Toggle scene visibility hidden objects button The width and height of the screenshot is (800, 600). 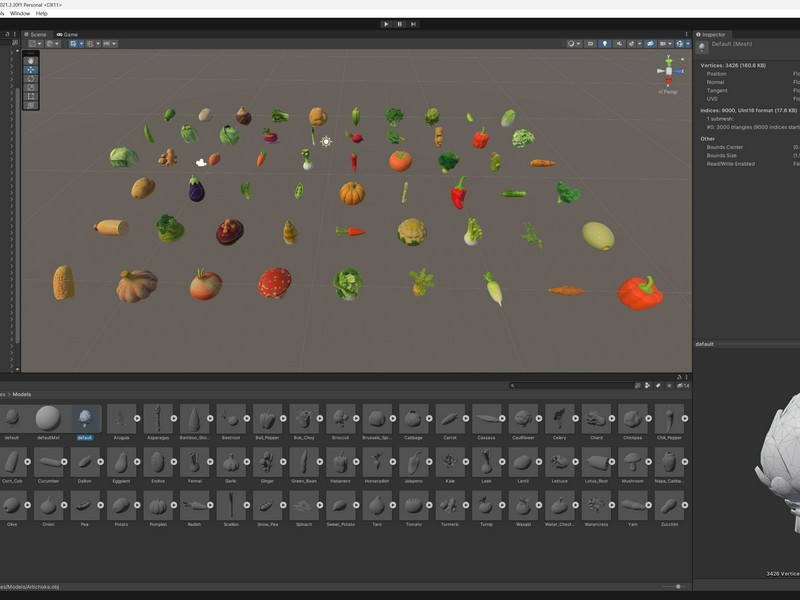click(650, 44)
